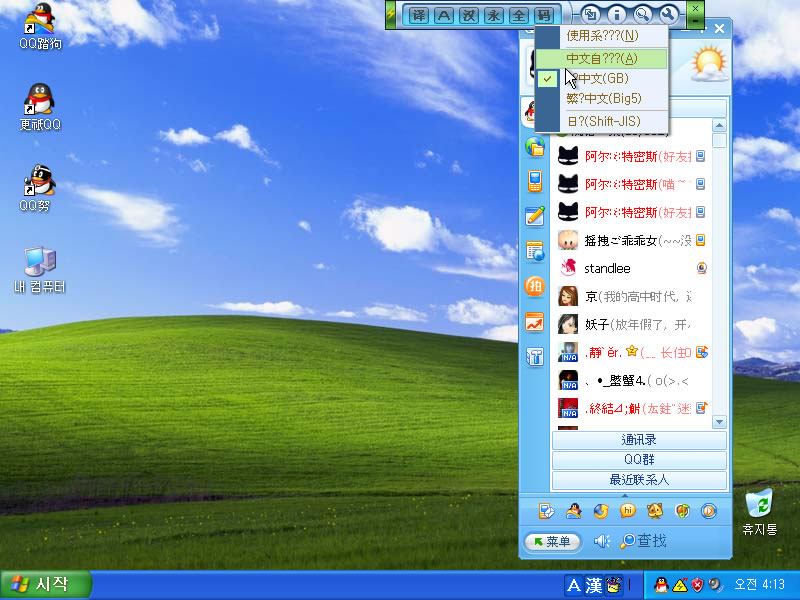Open the orange hi bubble icon
Viewport: 800px width, 600px height.
click(628, 511)
